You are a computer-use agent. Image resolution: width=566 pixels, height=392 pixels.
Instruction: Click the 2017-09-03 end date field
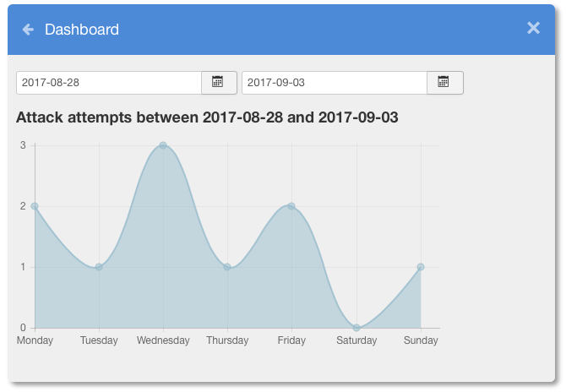(334, 83)
